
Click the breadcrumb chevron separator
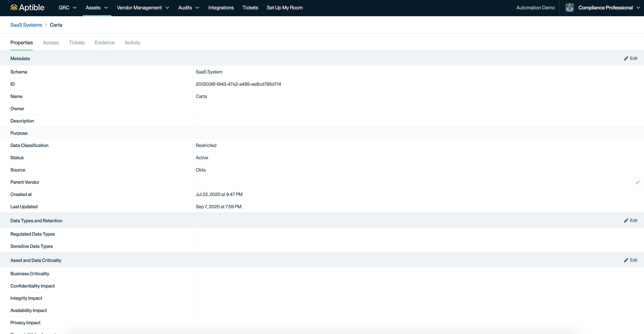(x=46, y=25)
